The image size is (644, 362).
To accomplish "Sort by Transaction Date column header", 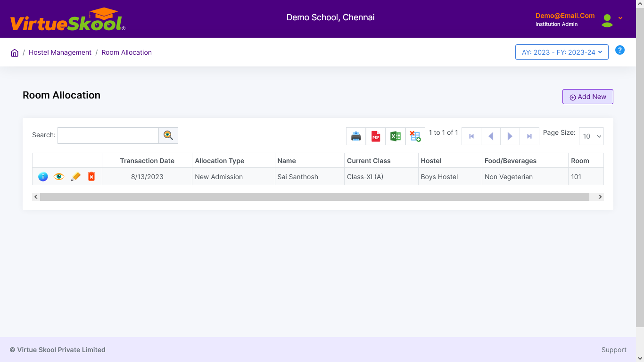I will [x=147, y=161].
